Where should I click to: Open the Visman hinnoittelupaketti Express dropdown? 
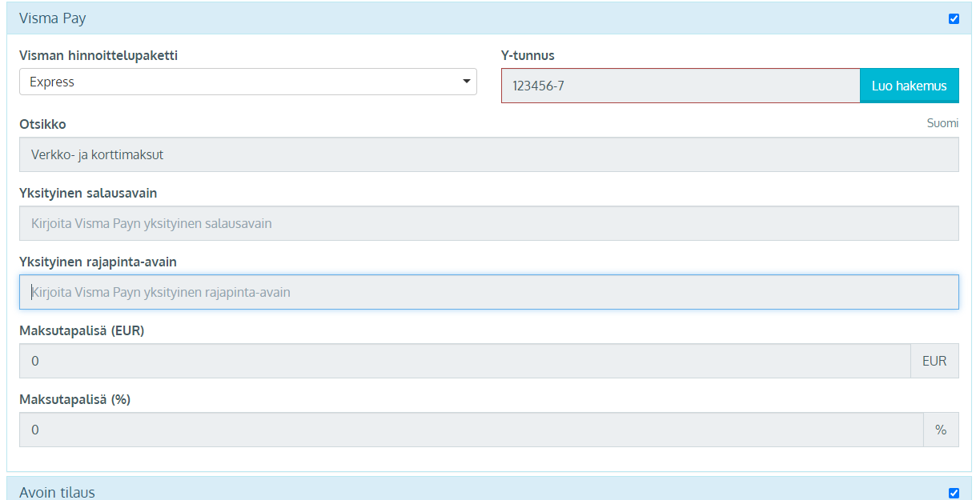click(248, 82)
